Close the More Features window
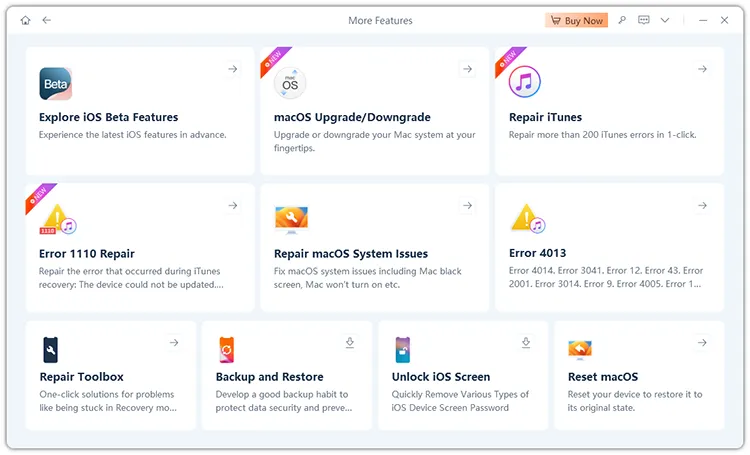750x455 pixels. (725, 20)
